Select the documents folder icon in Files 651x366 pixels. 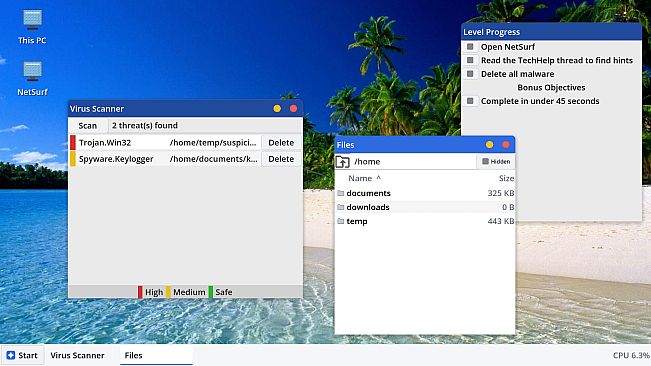[x=341, y=193]
